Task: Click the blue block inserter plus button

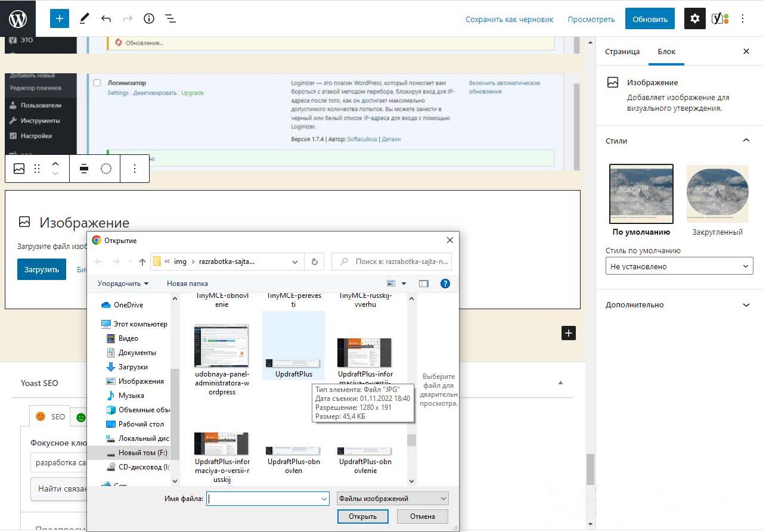Action: tap(59, 18)
